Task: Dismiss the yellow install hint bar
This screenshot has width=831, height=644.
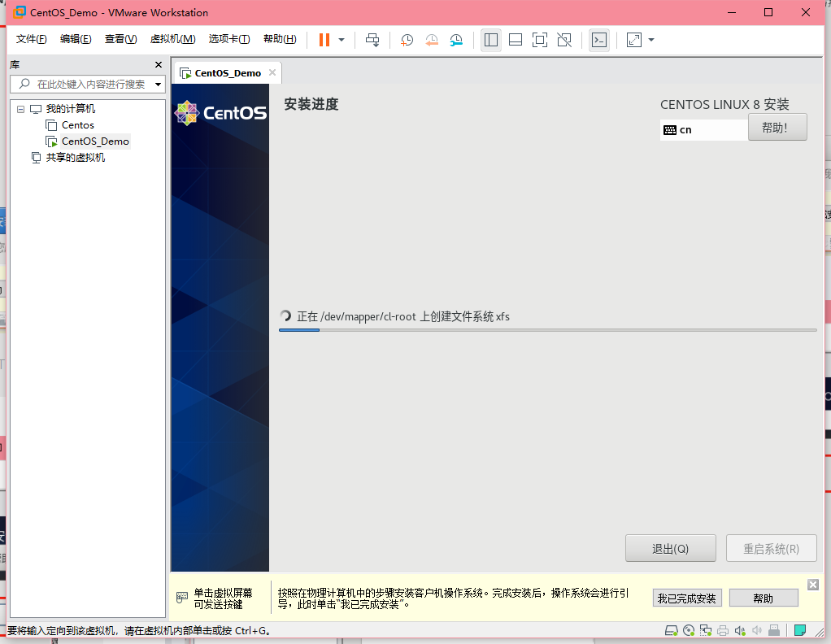Action: tap(813, 585)
